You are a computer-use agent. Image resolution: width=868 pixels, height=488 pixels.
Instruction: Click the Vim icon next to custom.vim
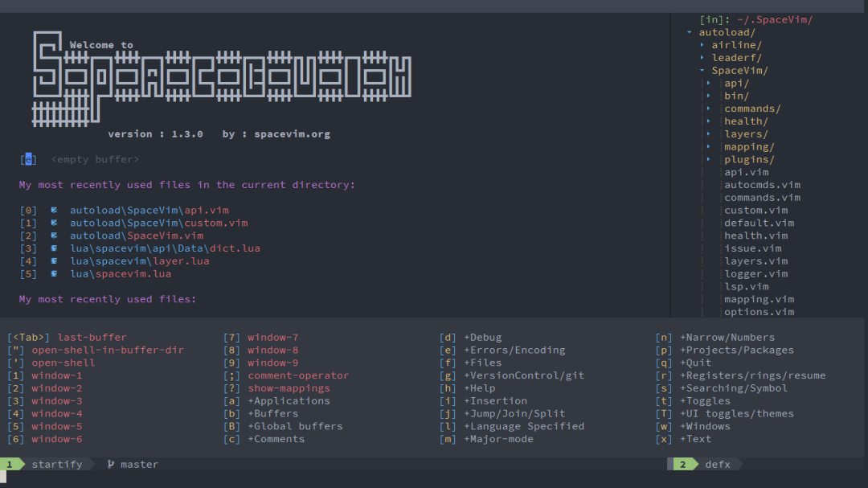tap(53, 223)
